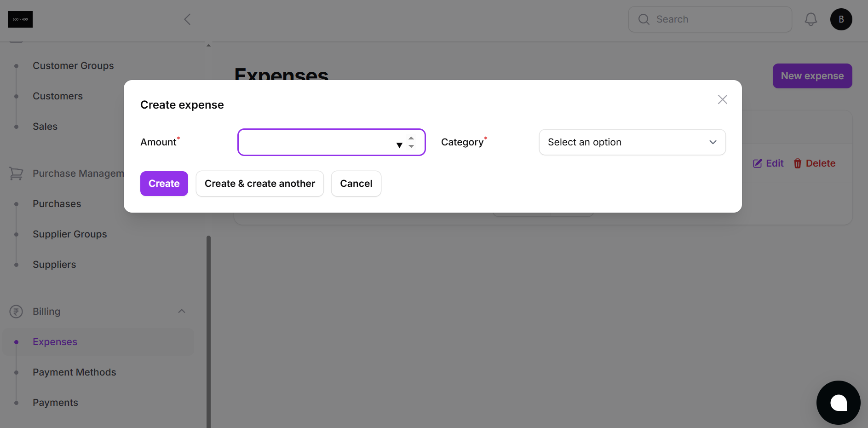Image resolution: width=868 pixels, height=428 pixels.
Task: Go to Payment Methods
Action: (x=74, y=372)
